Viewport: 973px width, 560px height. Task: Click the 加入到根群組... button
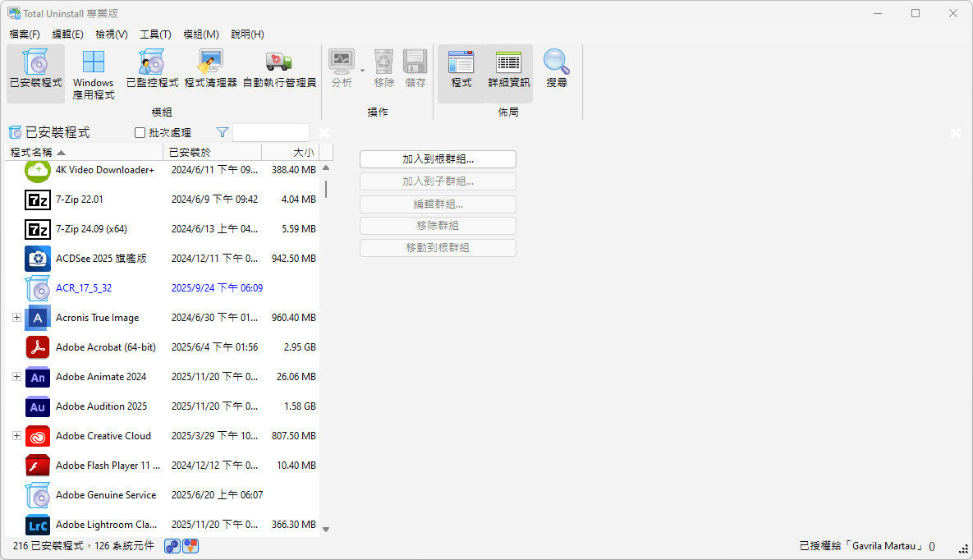click(x=438, y=159)
